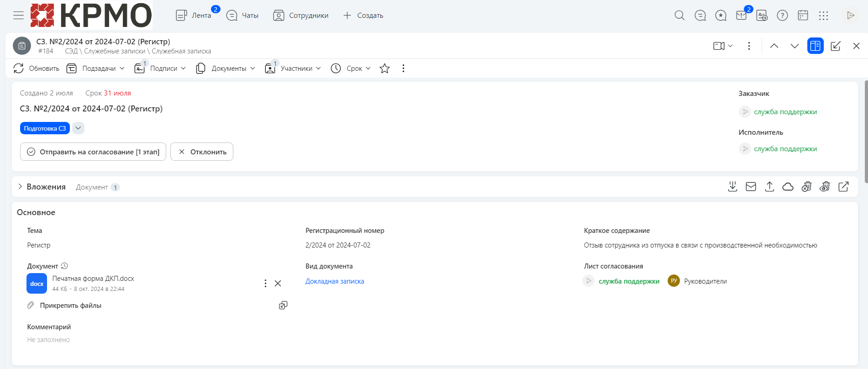868x369 pixels.
Task: Open the Подзадачи dropdown
Action: (96, 69)
